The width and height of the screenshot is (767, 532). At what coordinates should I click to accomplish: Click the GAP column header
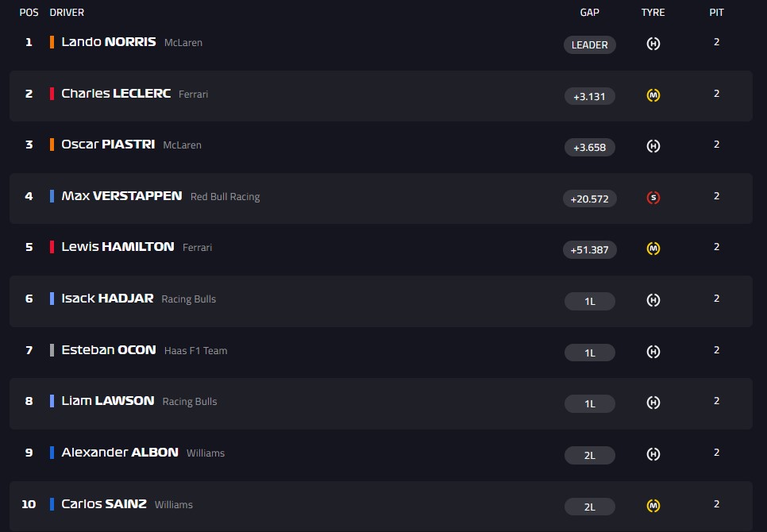[x=589, y=13]
